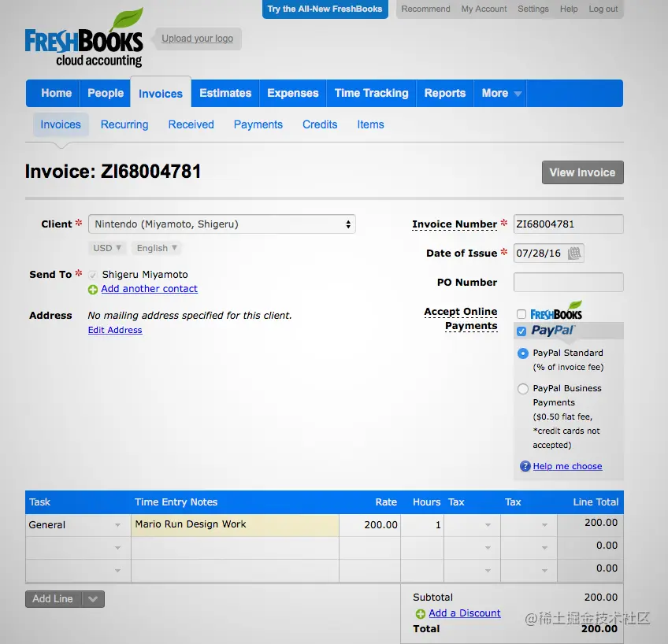Screen dimensions: 668x644
Task: Click the FreshBooks cloud accounting logo
Action: pos(84,38)
